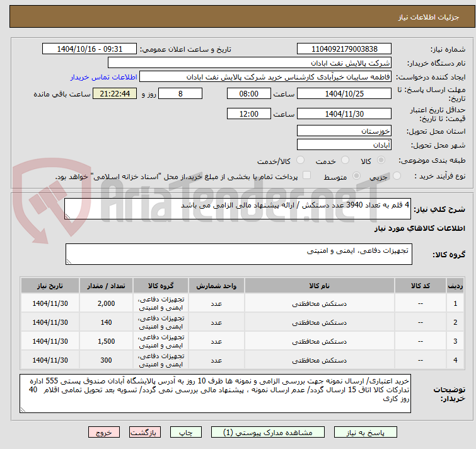The width and height of the screenshot is (476, 449).
Task: Open اطلاعات تماس خریدار link
Action: [x=104, y=77]
